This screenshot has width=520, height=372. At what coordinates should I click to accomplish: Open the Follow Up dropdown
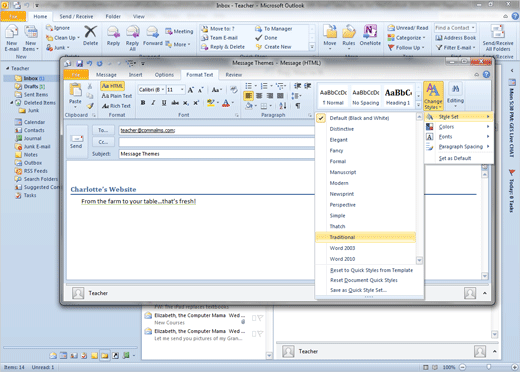406,48
